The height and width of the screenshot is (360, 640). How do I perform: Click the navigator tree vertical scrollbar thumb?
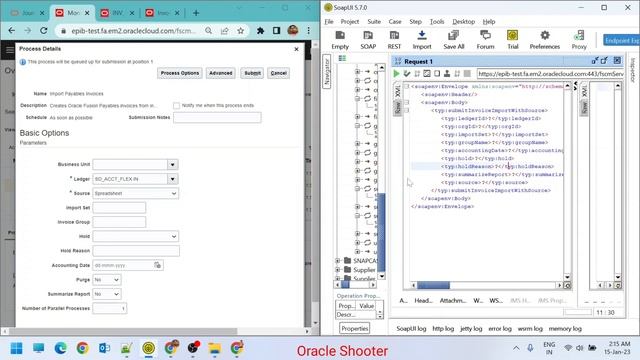382,233
